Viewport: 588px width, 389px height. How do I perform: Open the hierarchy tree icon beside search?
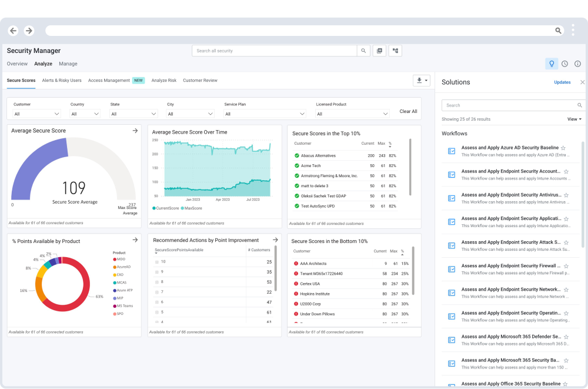pos(395,51)
